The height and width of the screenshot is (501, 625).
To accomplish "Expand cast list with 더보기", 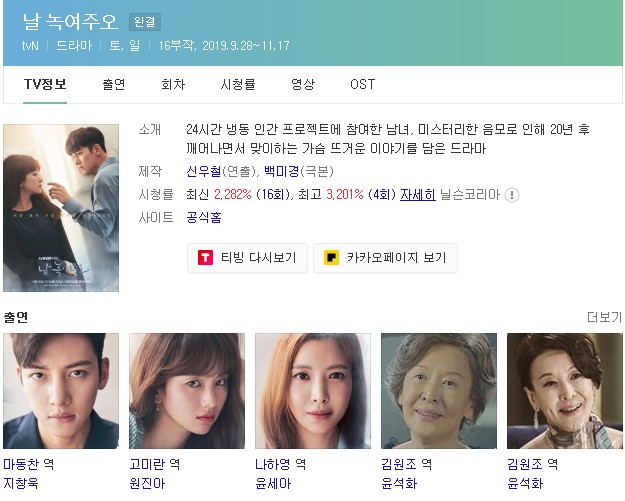I will pyautogui.click(x=604, y=317).
